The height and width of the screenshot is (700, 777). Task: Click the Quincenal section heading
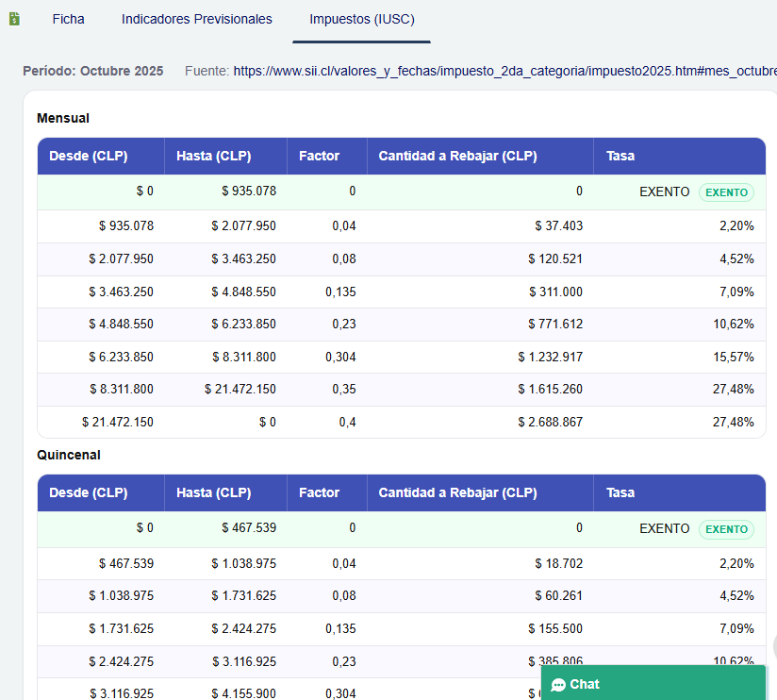pyautogui.click(x=69, y=455)
